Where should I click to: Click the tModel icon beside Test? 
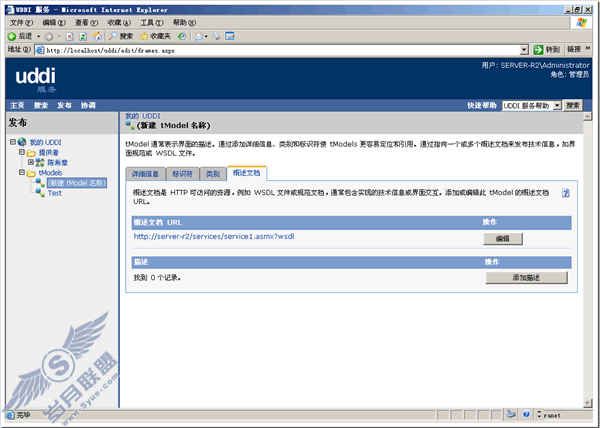(40, 193)
